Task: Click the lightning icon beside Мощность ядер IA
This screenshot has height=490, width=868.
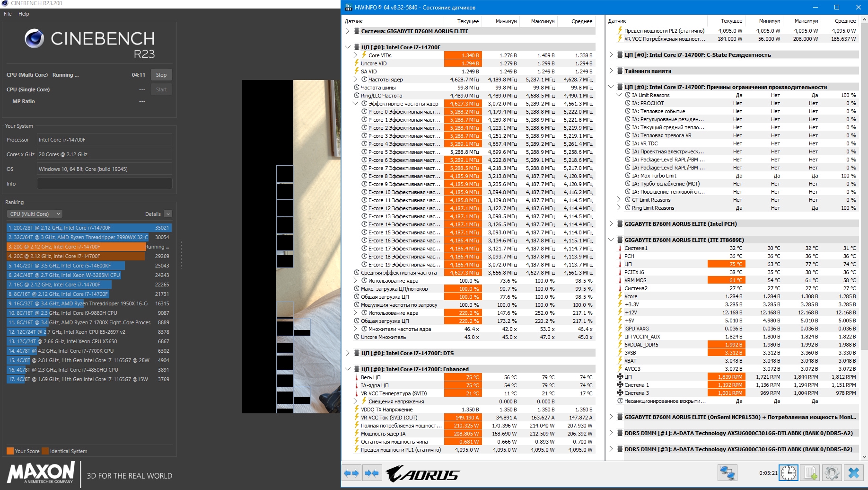Action: pos(357,434)
